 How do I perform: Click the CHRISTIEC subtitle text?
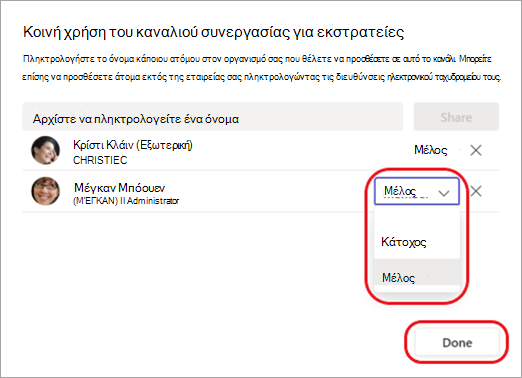tap(100, 160)
